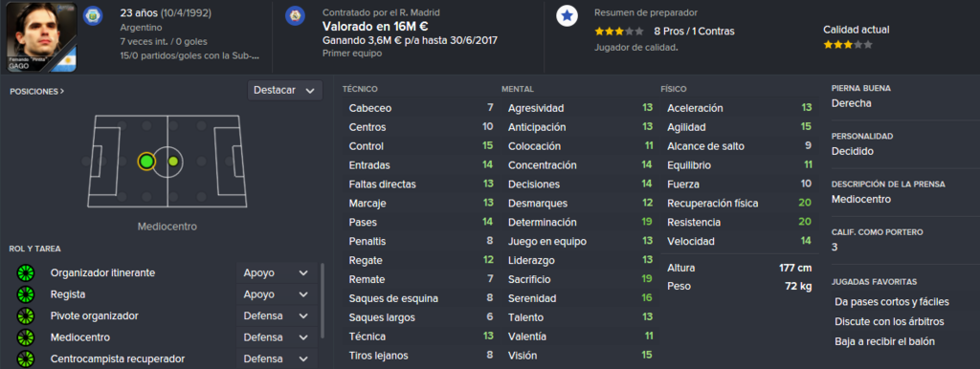Click the Organizador itinerante role suitability icon

pyautogui.click(x=26, y=272)
